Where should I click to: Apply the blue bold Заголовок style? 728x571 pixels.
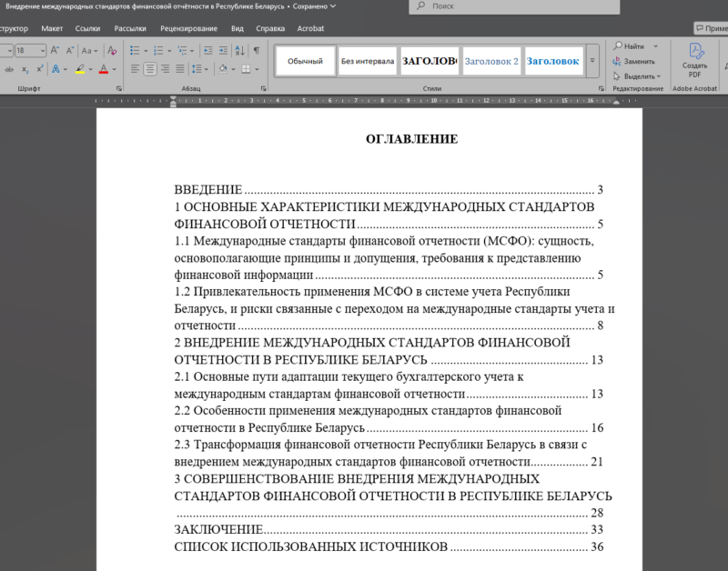(x=553, y=61)
